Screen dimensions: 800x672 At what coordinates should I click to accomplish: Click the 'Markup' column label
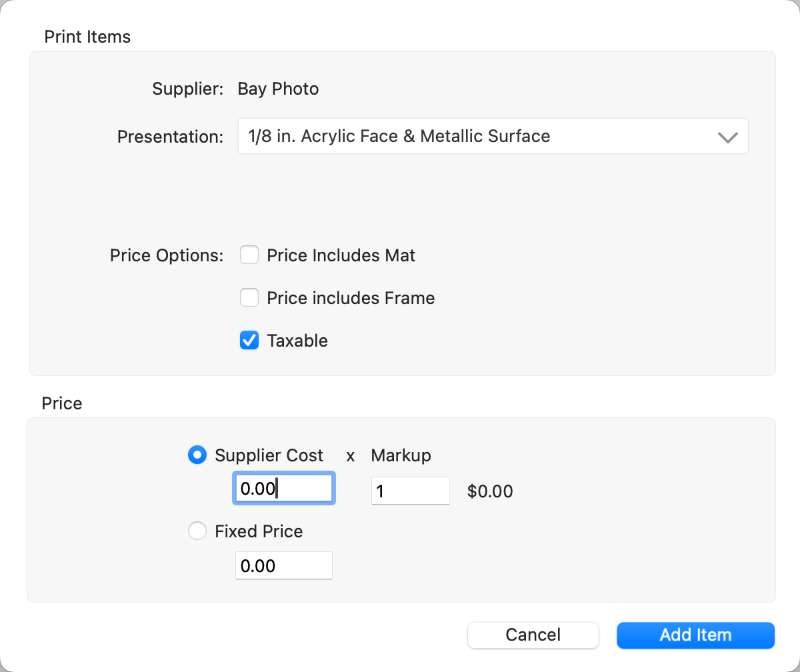[x=401, y=455]
